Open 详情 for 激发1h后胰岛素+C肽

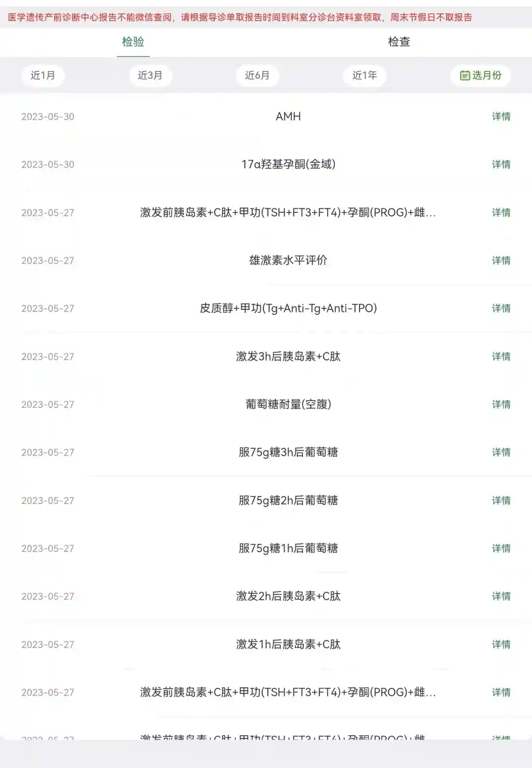(501, 644)
